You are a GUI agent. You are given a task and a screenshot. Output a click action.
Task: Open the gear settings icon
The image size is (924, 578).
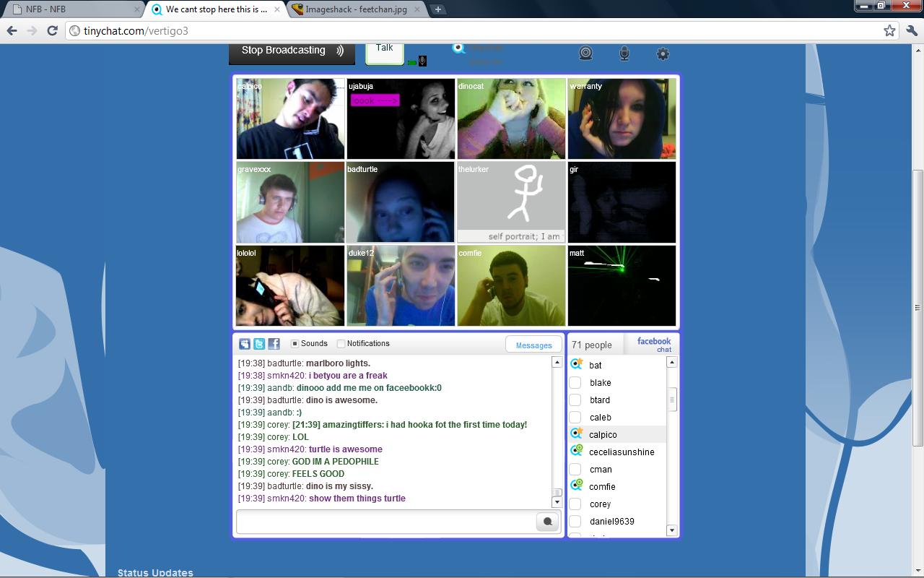tap(663, 53)
